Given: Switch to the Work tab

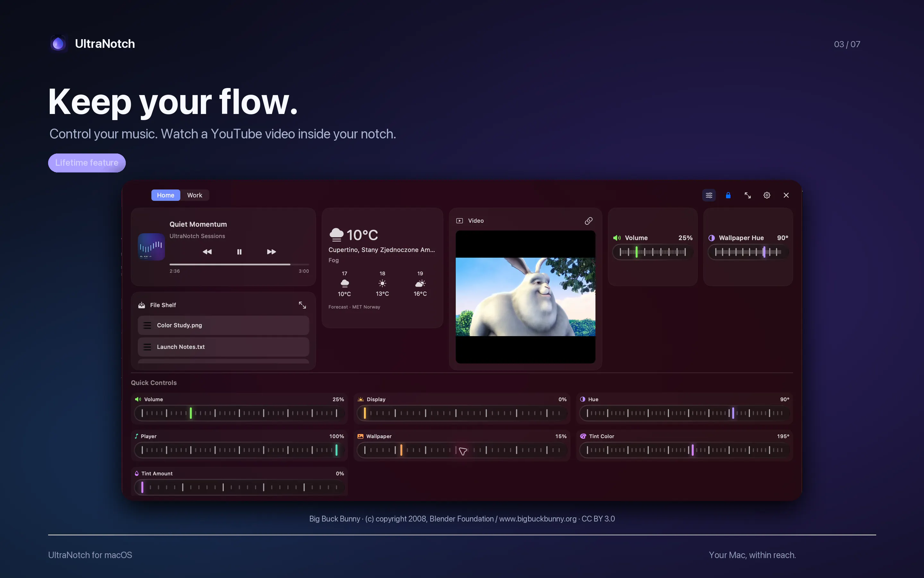Looking at the screenshot, I should click(x=194, y=195).
